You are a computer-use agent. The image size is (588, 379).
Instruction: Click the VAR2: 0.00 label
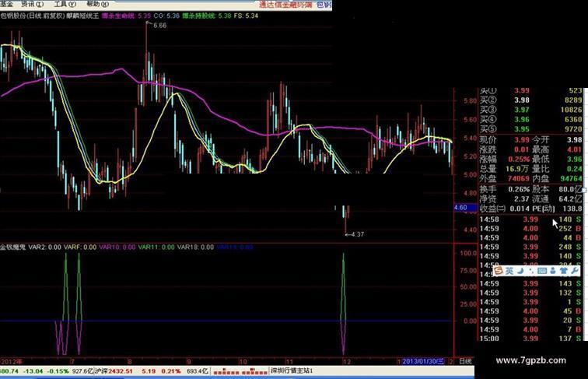(44, 247)
